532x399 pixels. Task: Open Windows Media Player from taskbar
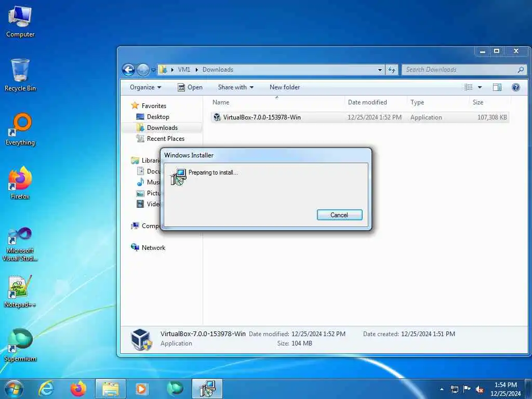pos(142,389)
